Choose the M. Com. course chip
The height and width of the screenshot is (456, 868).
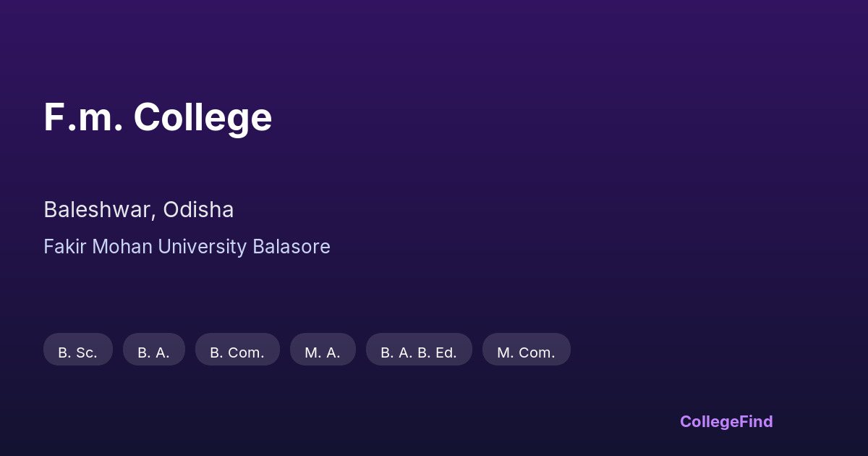coord(526,352)
